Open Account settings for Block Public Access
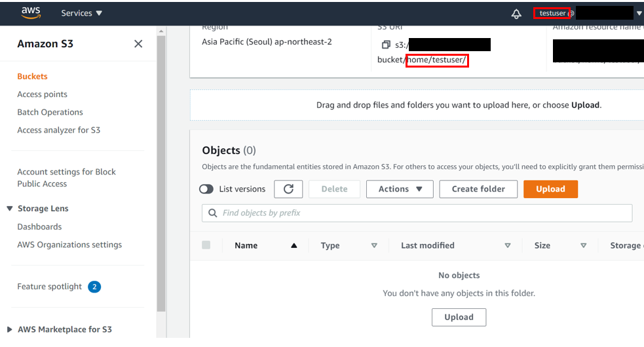Viewport: 644px width, 347px height. [x=67, y=178]
